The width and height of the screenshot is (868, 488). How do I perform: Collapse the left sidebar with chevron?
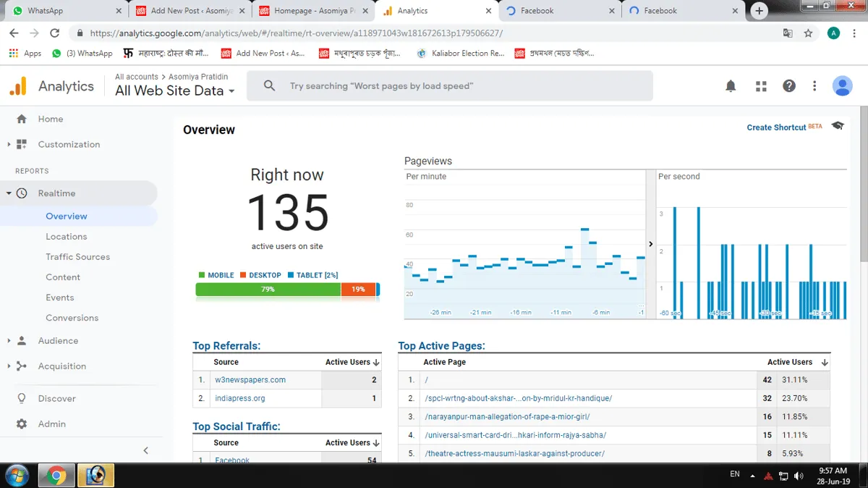pos(145,450)
